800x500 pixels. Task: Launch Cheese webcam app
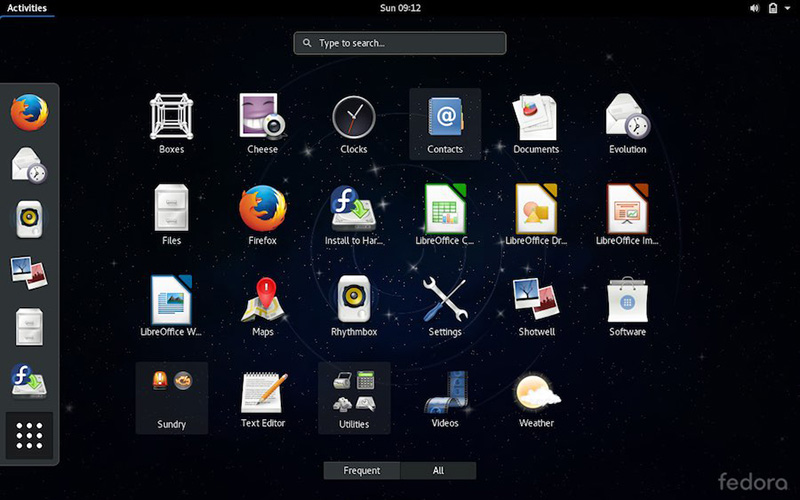point(262,124)
